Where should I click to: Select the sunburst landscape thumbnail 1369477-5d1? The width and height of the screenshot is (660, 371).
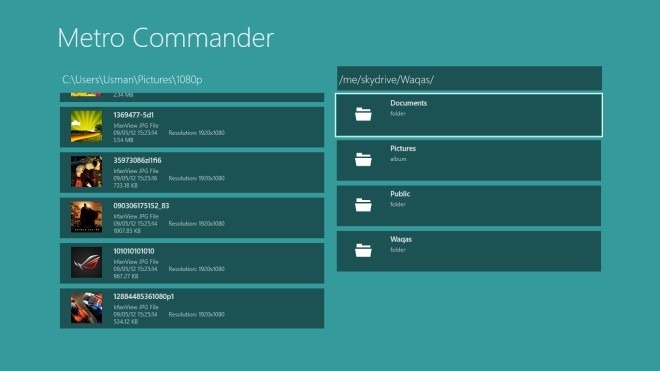click(86, 126)
